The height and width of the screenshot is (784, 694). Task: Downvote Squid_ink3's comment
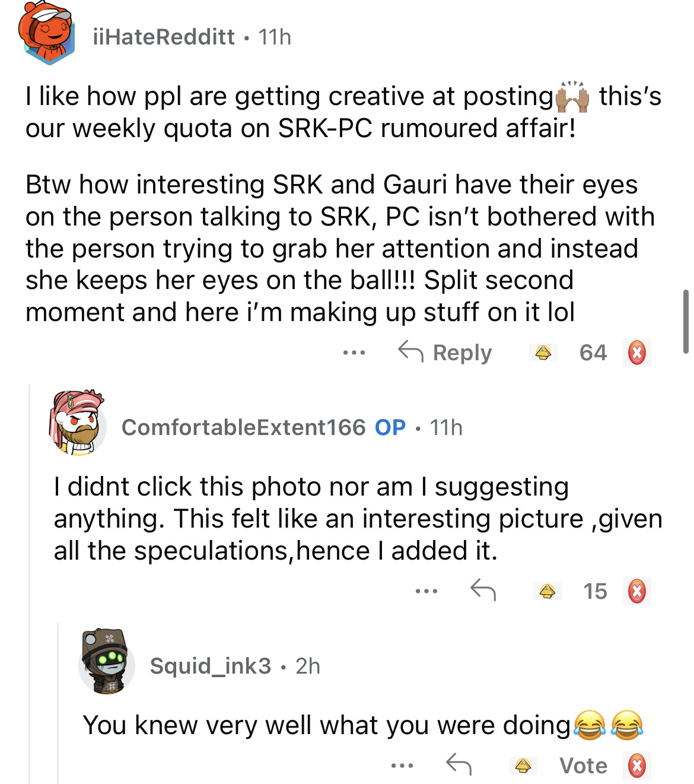pyautogui.click(x=637, y=766)
